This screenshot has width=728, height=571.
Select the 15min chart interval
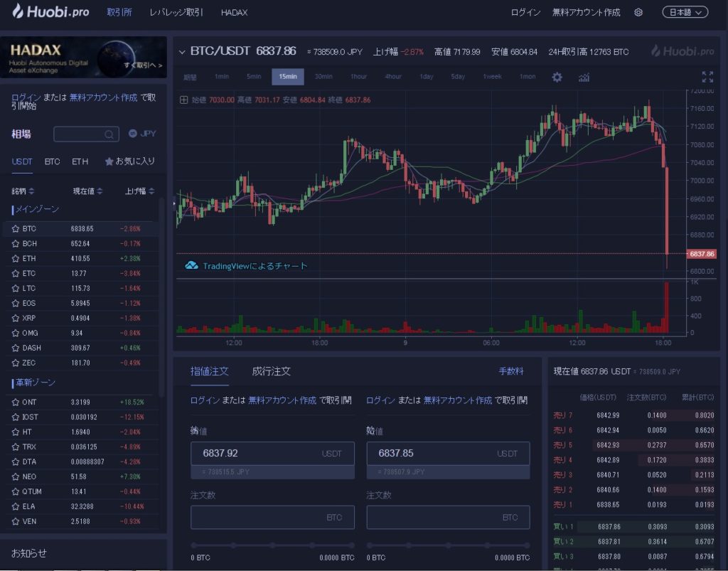(x=288, y=77)
